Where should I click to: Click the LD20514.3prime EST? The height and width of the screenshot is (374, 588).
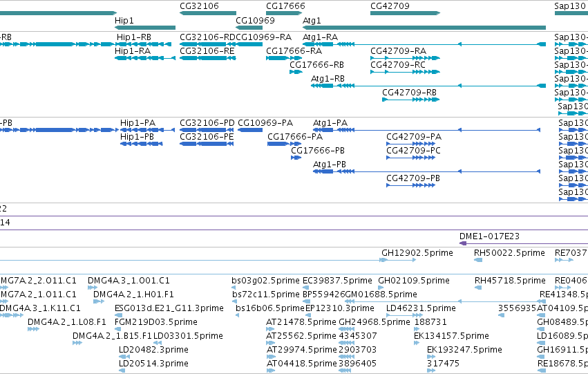pos(122,371)
